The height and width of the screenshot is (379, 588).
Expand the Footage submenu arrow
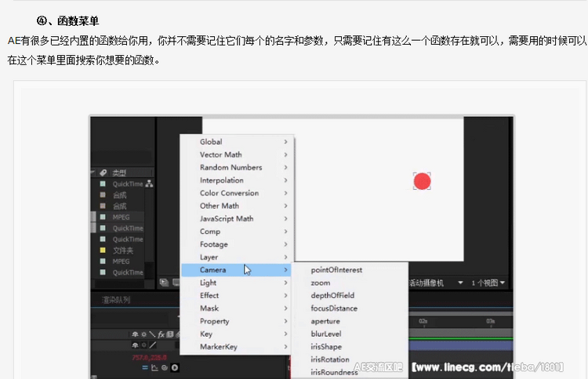click(x=285, y=244)
